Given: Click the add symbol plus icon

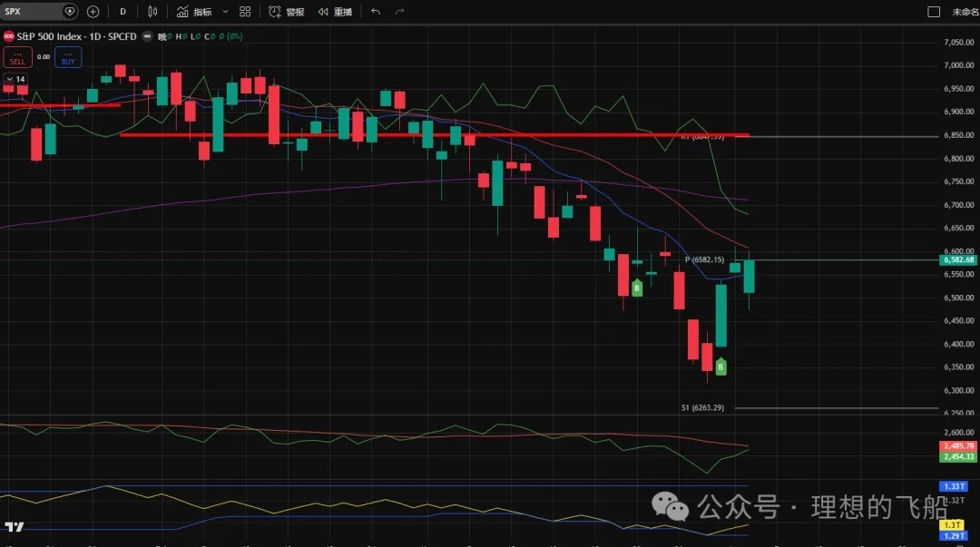Looking at the screenshot, I should click(93, 12).
